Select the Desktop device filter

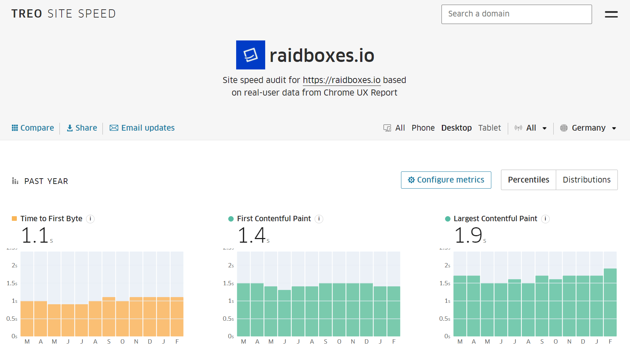pyautogui.click(x=456, y=128)
